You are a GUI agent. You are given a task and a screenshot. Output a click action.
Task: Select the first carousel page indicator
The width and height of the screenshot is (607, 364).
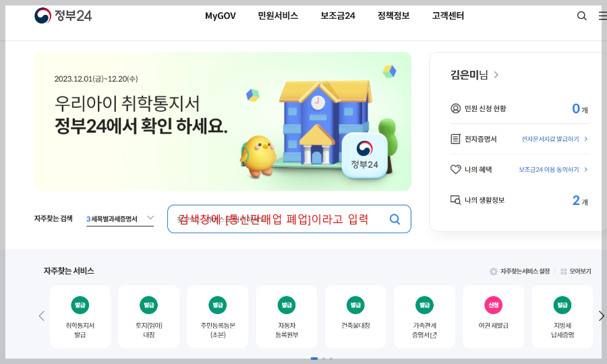point(314,359)
